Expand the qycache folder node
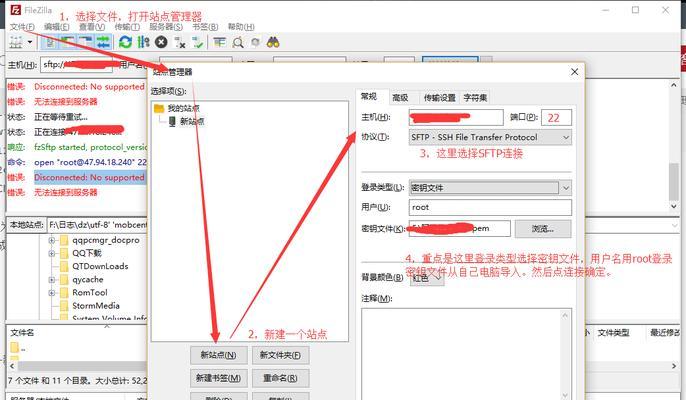The height and width of the screenshot is (400, 686). (52, 280)
